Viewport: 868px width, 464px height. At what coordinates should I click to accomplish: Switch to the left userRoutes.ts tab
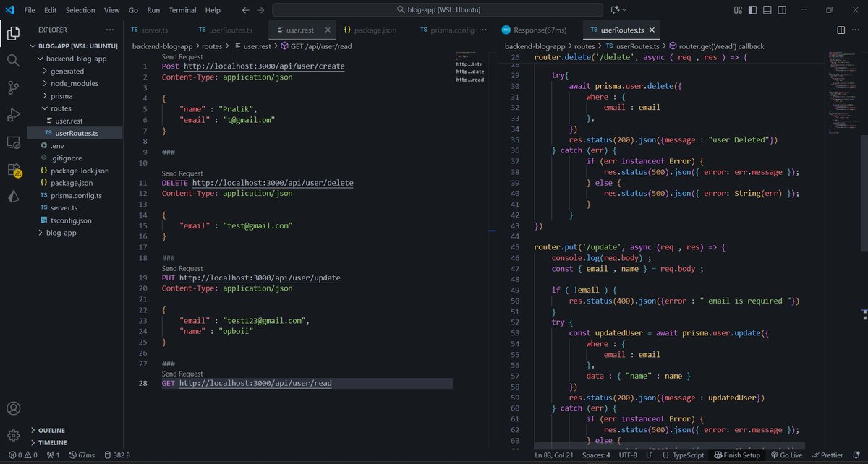click(230, 30)
